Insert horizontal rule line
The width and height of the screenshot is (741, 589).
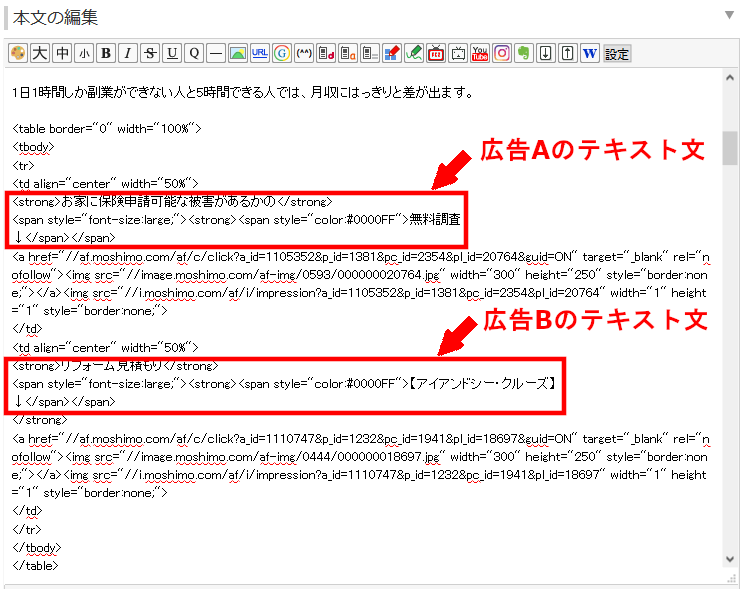tap(216, 53)
